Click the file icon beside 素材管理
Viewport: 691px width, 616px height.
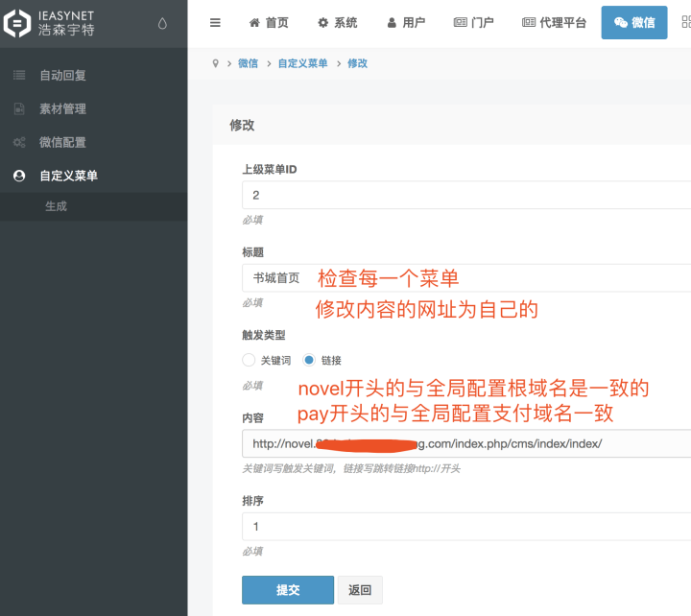[18, 108]
